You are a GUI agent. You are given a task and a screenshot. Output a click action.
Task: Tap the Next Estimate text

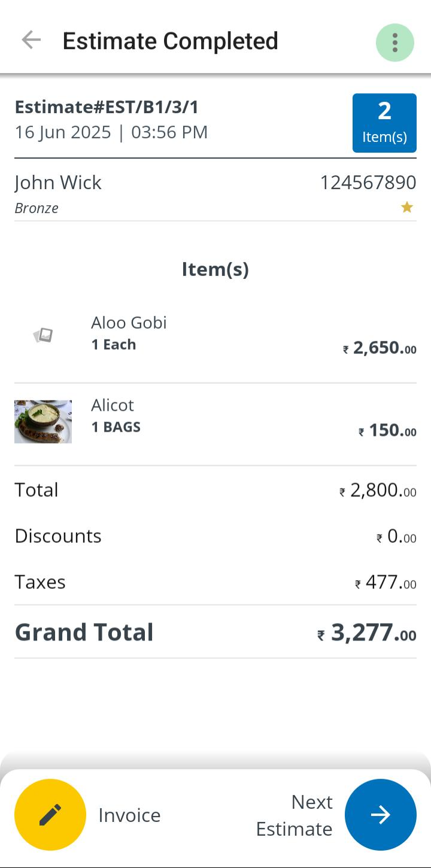(295, 815)
